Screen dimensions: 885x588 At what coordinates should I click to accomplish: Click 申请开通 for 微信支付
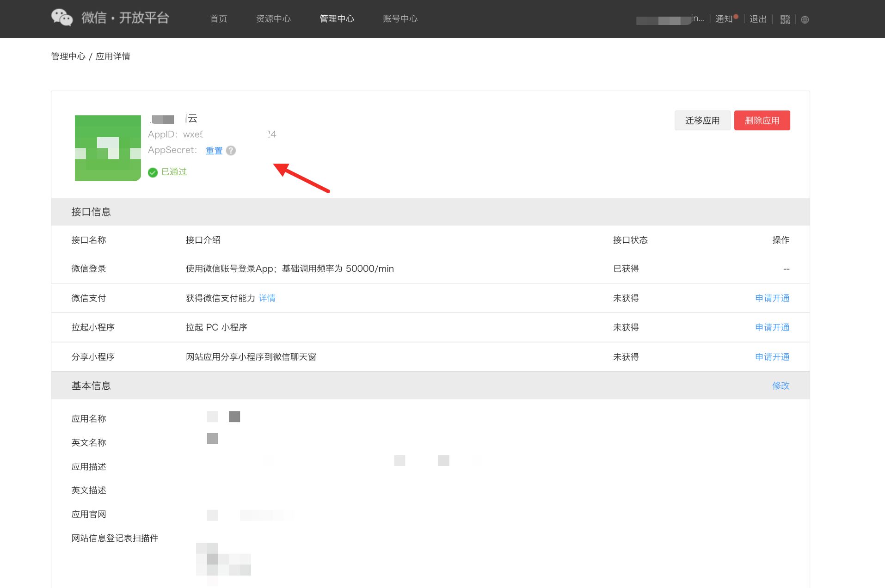tap(772, 298)
